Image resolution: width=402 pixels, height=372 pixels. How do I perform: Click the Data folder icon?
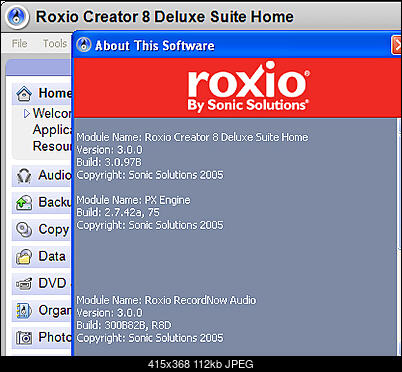click(x=24, y=257)
